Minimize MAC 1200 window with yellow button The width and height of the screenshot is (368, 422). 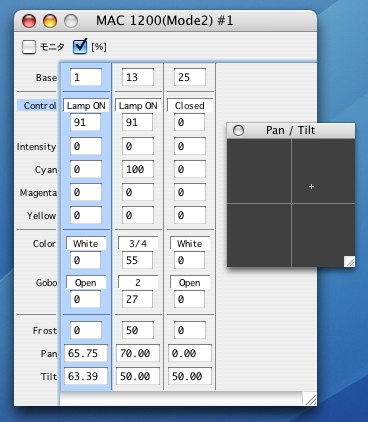50,21
